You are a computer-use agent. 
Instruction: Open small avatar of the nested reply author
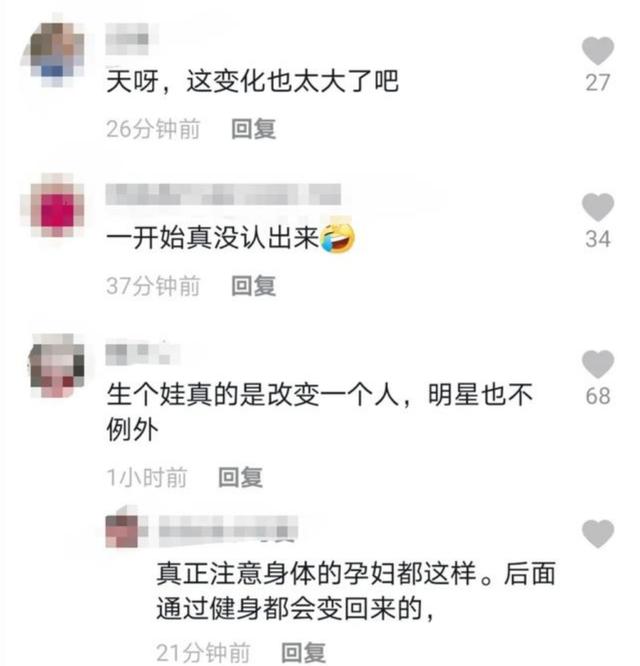123,529
